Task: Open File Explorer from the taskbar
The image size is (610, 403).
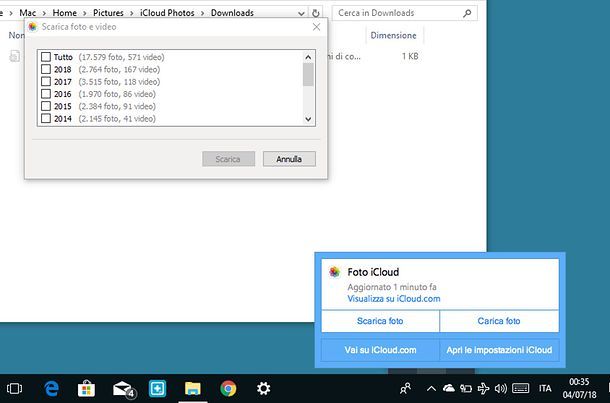Action: pos(193,389)
